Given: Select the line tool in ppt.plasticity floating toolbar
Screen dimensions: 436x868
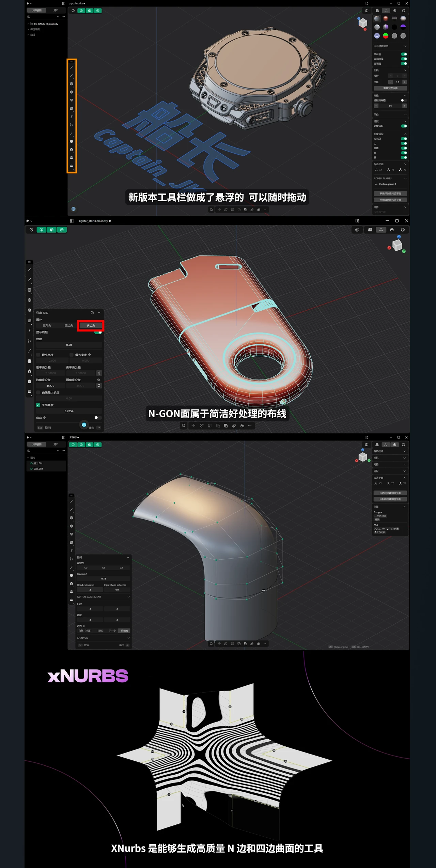Looking at the screenshot, I should (72, 67).
